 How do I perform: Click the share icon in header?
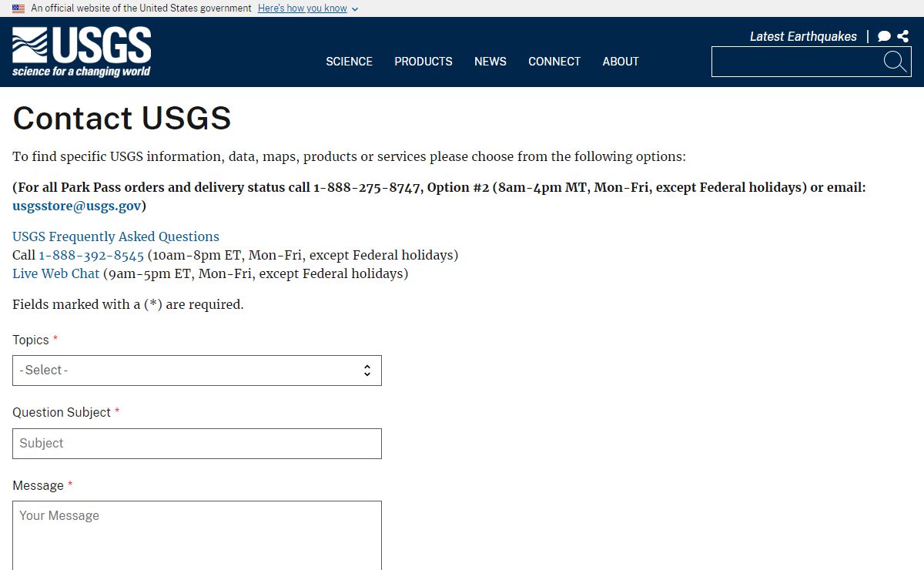click(x=903, y=36)
